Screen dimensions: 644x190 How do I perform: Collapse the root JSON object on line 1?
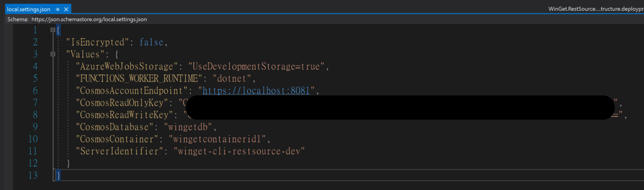(x=53, y=30)
